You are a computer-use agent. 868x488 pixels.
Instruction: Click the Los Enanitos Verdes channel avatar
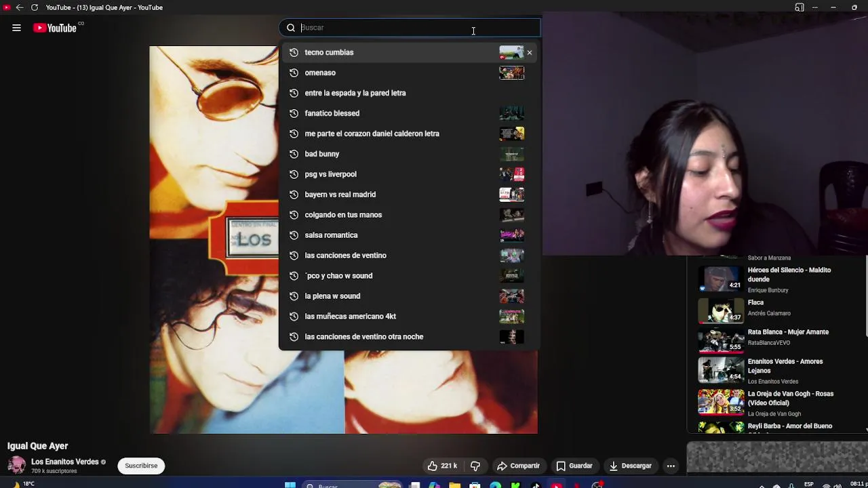(x=16, y=466)
